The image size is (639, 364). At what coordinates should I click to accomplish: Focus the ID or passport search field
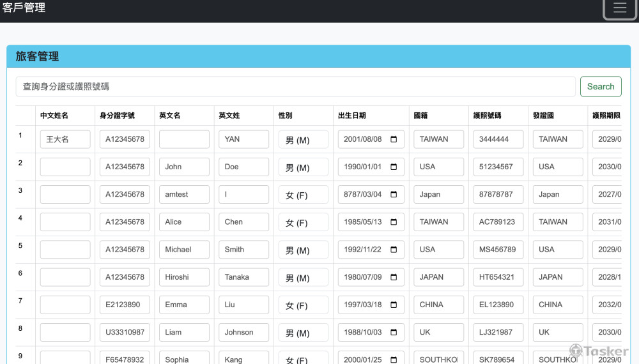tap(295, 87)
